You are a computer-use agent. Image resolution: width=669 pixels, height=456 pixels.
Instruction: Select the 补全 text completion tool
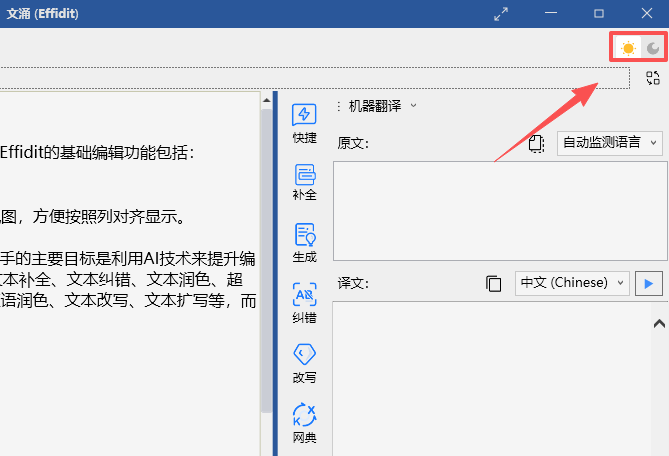[304, 181]
